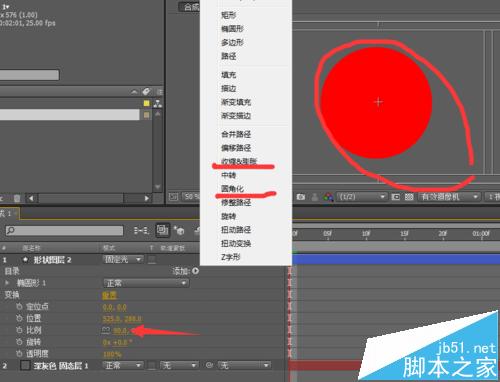
Task: Choose 旋转 twist entry in popup menu
Action: pos(229,216)
